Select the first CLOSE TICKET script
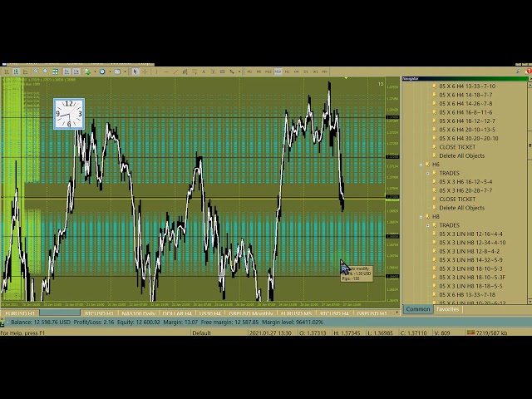The image size is (532, 399). 457,147
